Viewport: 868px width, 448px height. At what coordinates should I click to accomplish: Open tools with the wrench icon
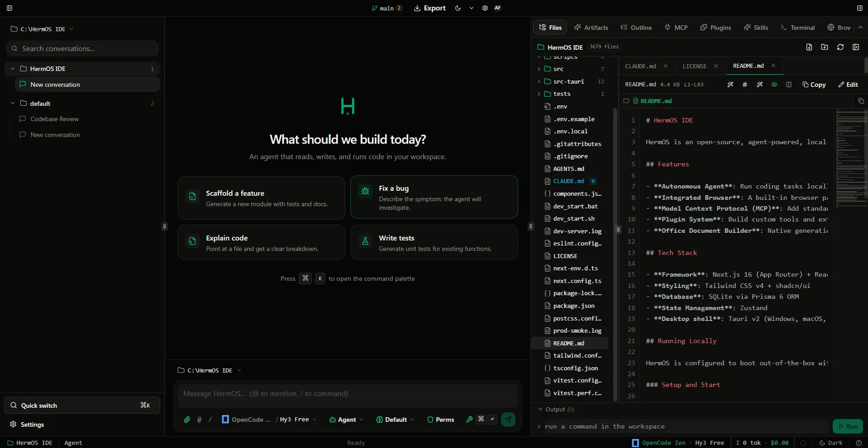(x=469, y=420)
